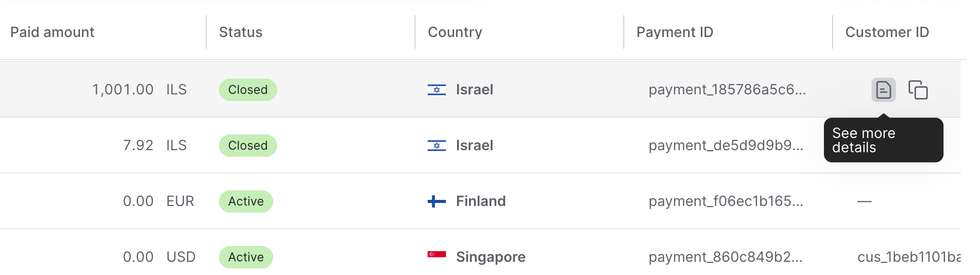Screen dimensions: 980x275
Task: Click the Status column header
Action: [241, 32]
